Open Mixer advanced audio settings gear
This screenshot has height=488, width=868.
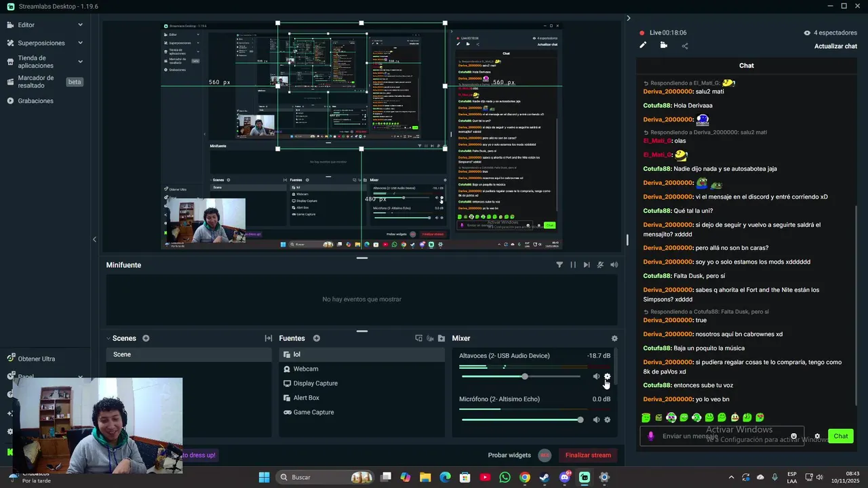click(614, 338)
